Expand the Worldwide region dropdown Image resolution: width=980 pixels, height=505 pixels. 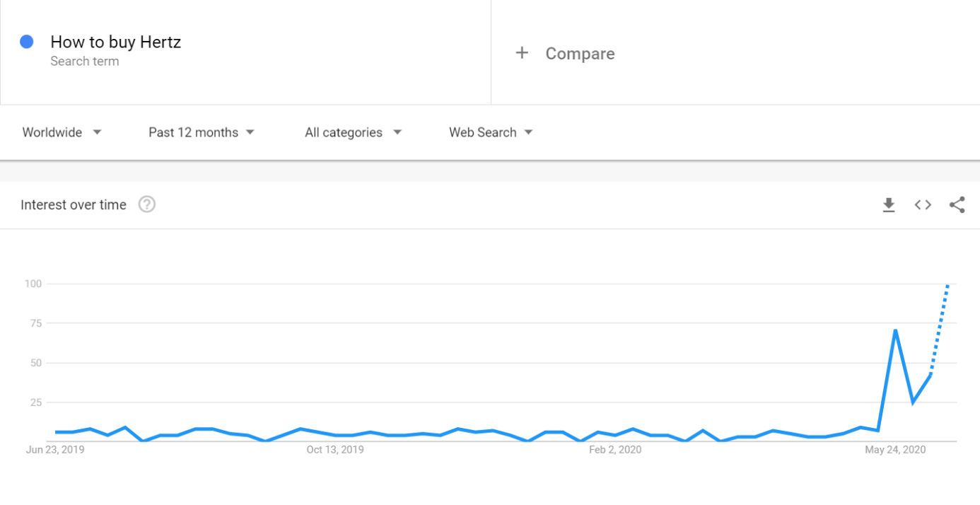tap(62, 132)
